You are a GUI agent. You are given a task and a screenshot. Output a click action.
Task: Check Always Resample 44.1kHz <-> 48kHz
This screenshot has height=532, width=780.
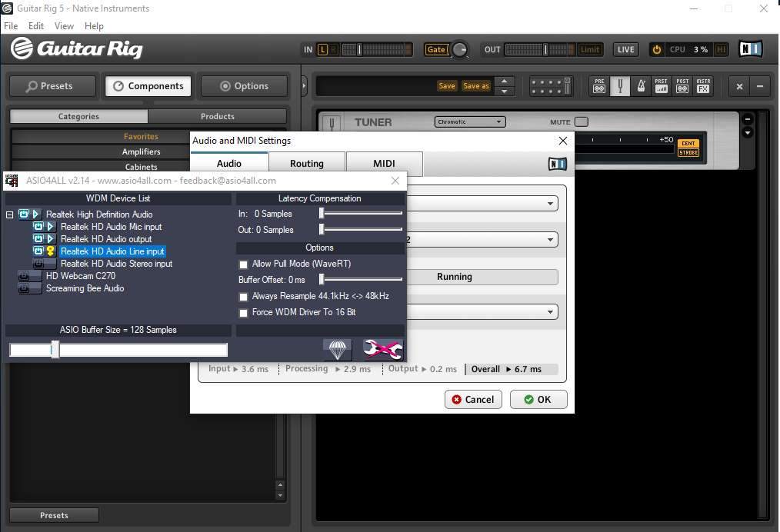[243, 297]
